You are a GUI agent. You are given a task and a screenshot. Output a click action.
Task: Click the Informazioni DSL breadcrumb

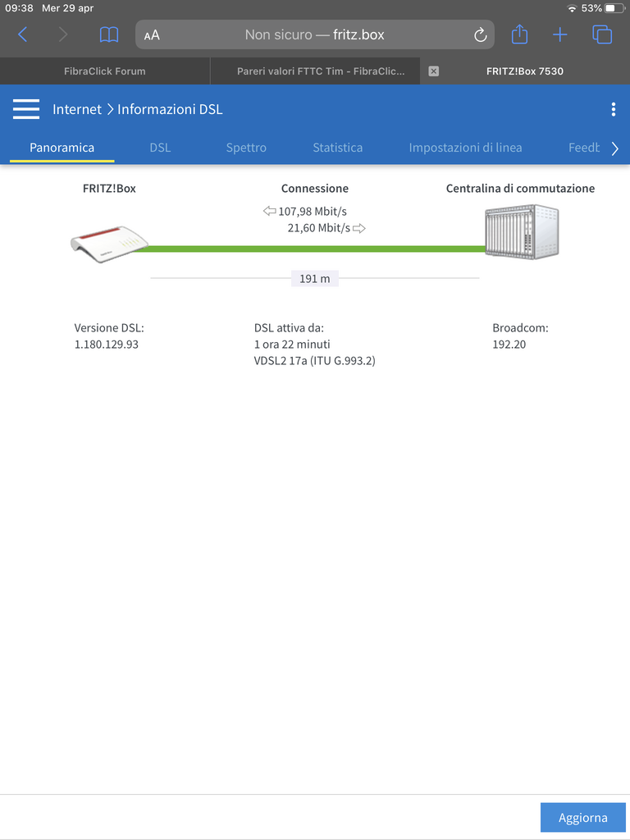pos(170,109)
